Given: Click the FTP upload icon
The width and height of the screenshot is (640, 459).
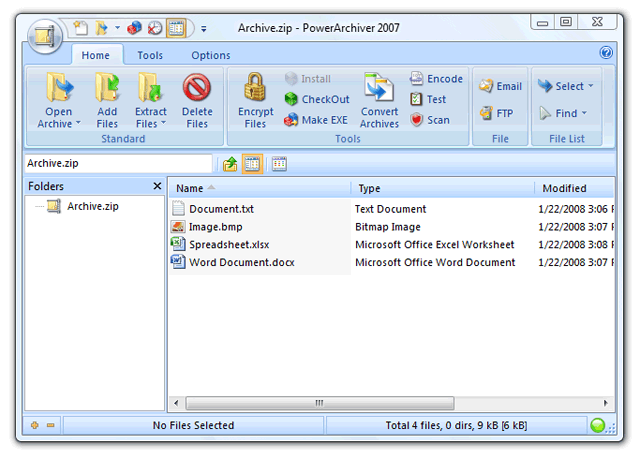Looking at the screenshot, I should 496,113.
